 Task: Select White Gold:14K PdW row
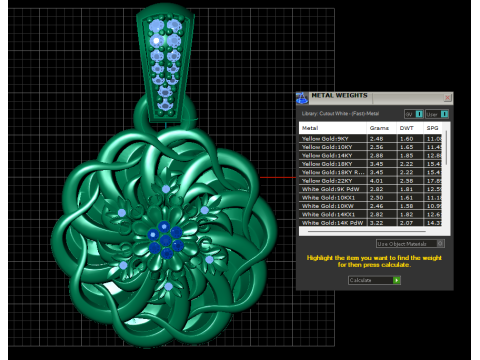pos(370,223)
